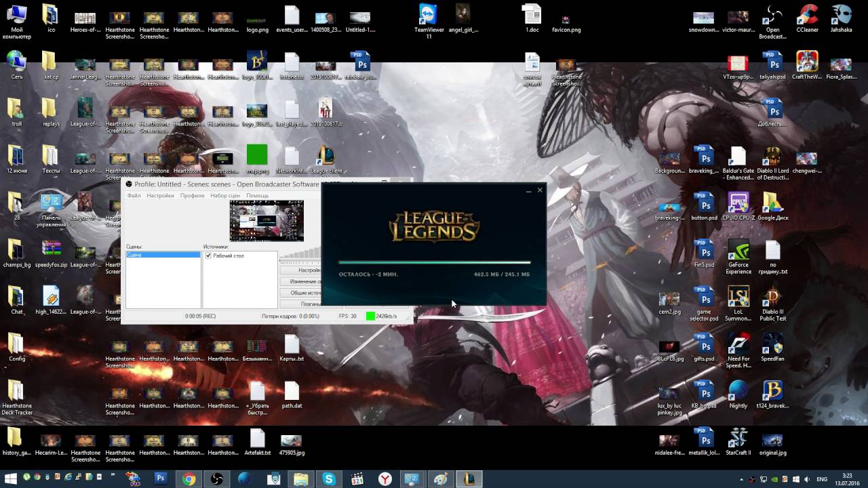The image size is (868, 488).
Task: Open the Мой компьютер desktop icon
Action: tap(16, 20)
